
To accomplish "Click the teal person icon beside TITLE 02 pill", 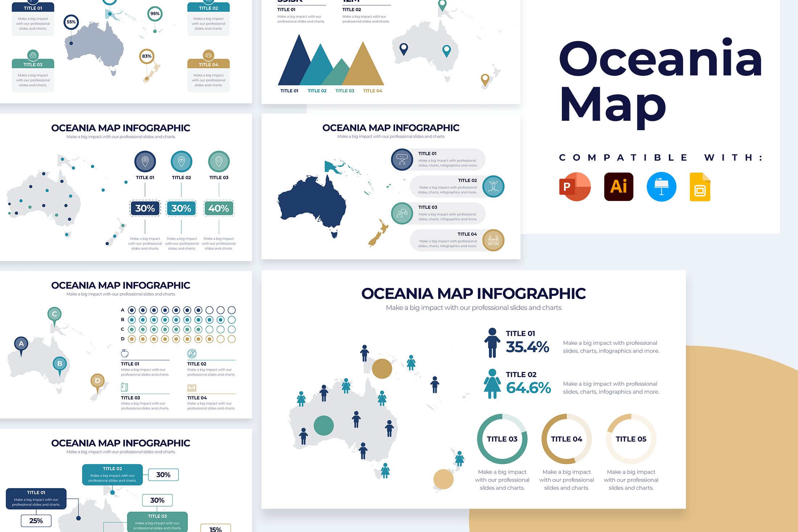I will coord(493,186).
